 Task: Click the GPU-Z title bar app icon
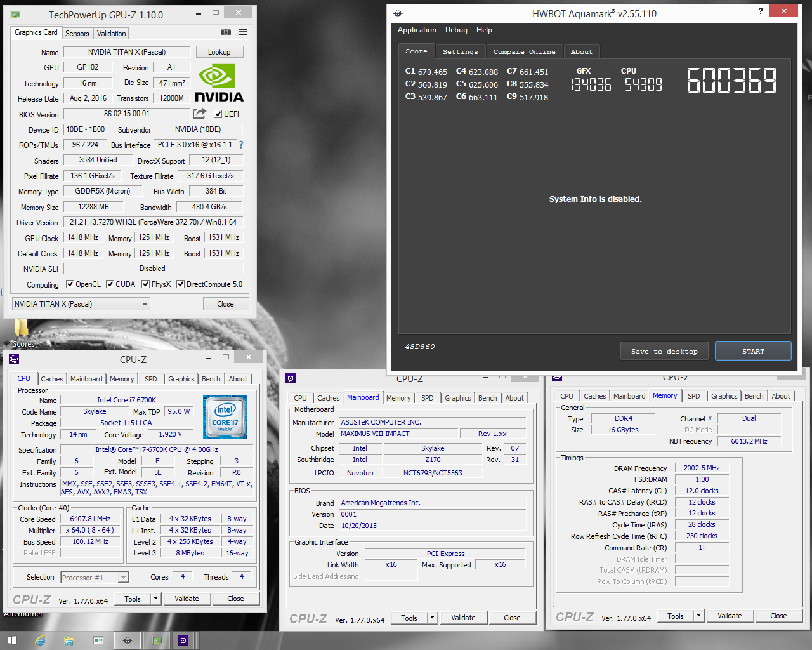(15, 15)
